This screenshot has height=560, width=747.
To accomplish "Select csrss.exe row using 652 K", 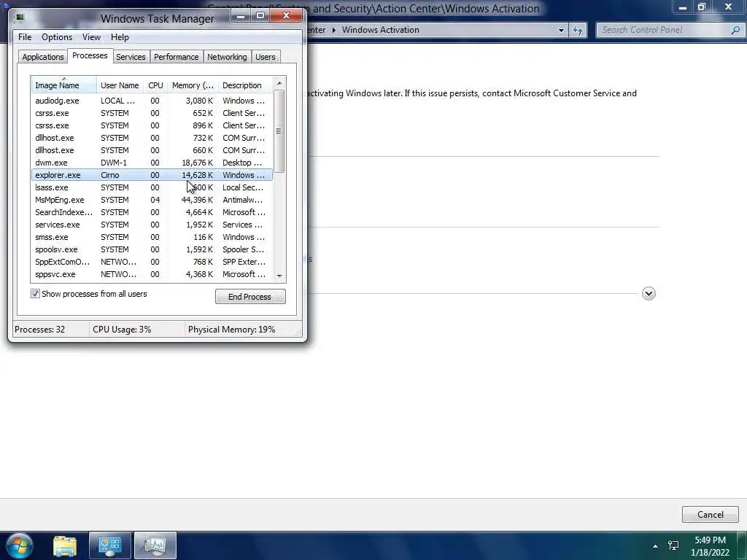I will point(152,113).
